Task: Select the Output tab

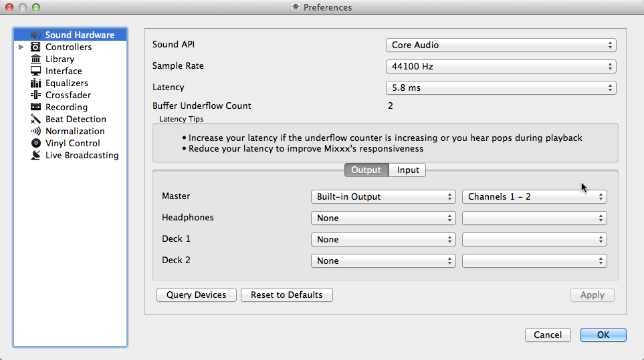Action: (366, 170)
